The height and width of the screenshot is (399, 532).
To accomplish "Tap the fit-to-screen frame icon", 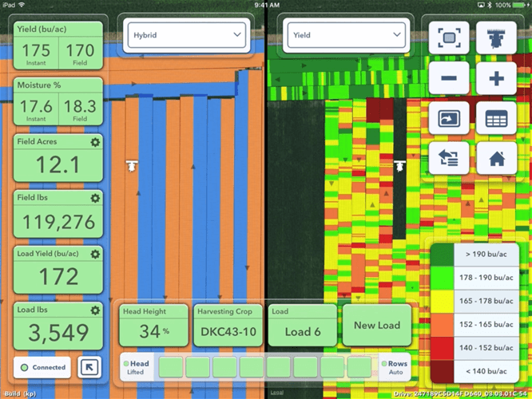I will tap(449, 37).
